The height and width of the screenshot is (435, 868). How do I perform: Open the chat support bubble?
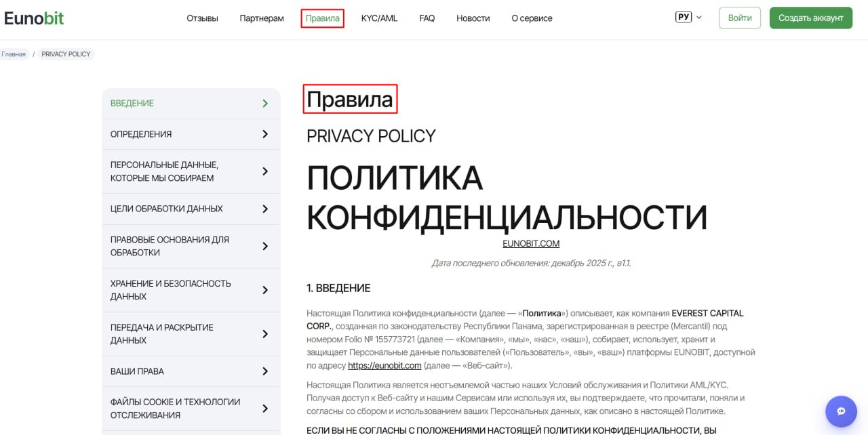click(x=842, y=411)
